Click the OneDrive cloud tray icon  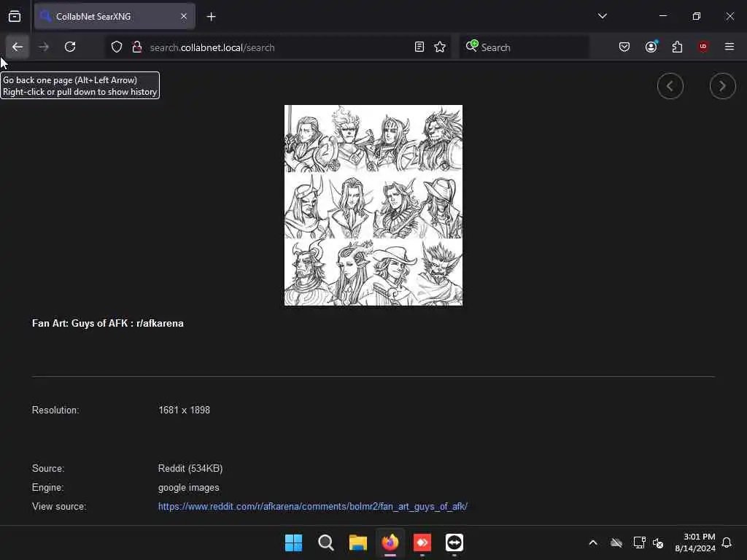[616, 542]
